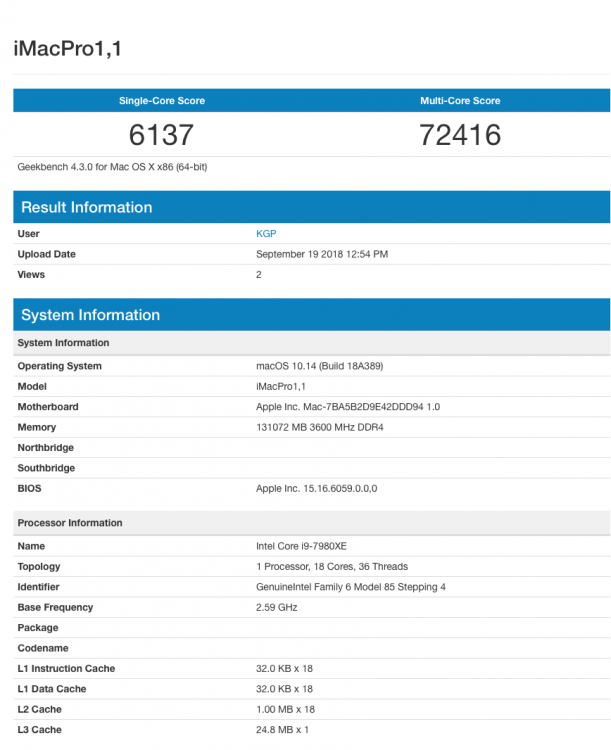
Task: Click the Upload Date label
Action: pyautogui.click(x=46, y=254)
